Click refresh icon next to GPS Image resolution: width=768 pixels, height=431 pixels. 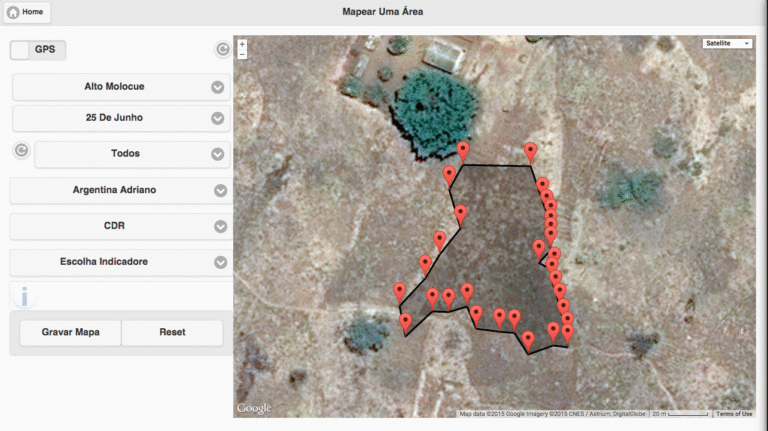[222, 49]
